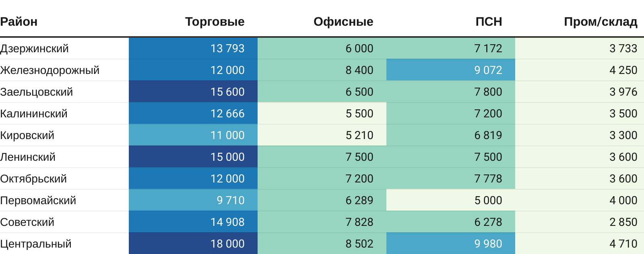The height and width of the screenshot is (254, 644).
Task: Click the 2 850 Пром/склад value
Action: click(623, 222)
